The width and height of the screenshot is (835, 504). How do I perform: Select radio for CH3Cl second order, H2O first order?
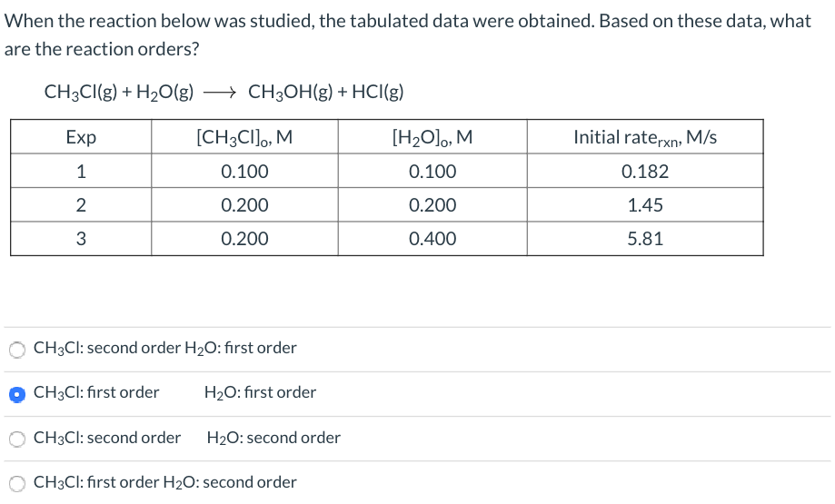tap(17, 350)
